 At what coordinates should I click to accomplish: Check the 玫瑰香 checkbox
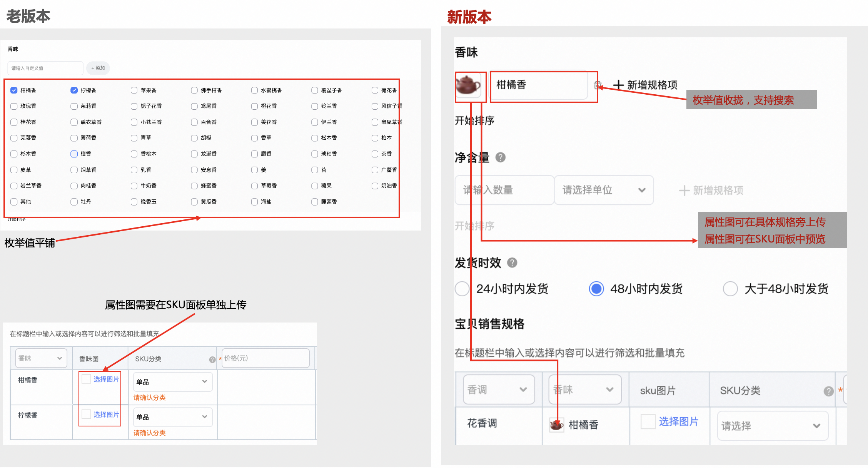pyautogui.click(x=14, y=106)
